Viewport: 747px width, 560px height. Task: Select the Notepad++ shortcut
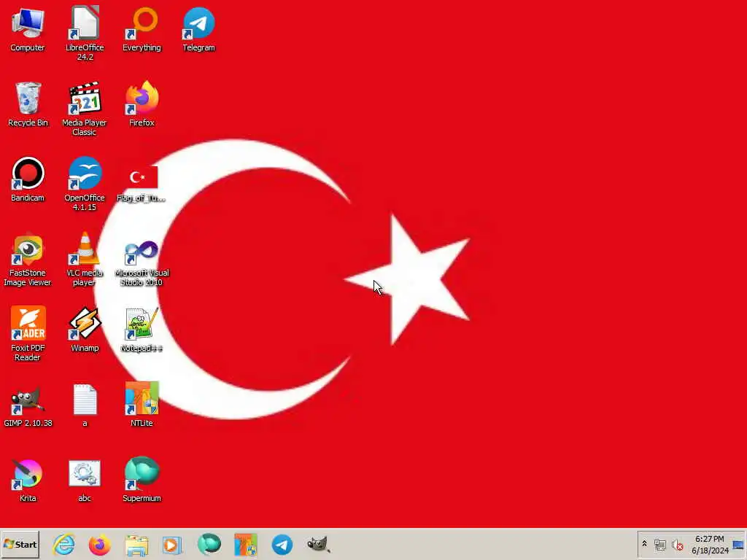(142, 330)
